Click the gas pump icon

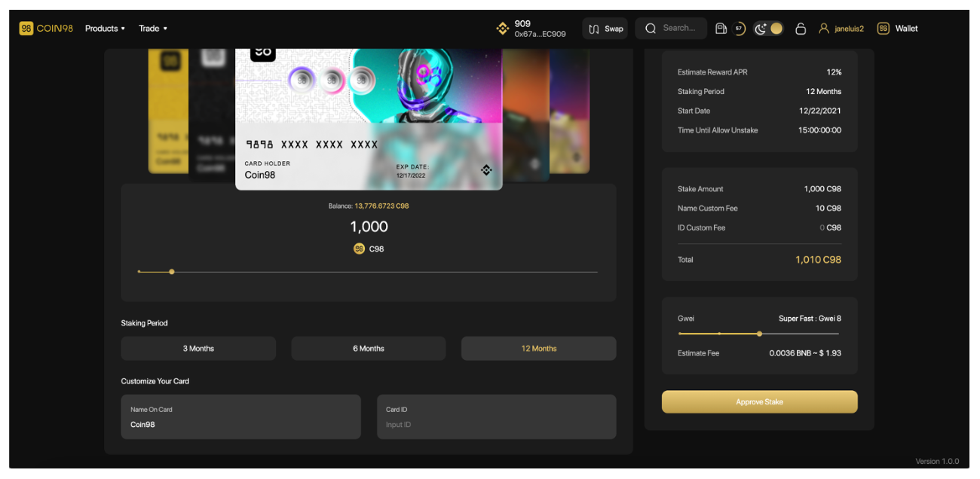point(721,29)
